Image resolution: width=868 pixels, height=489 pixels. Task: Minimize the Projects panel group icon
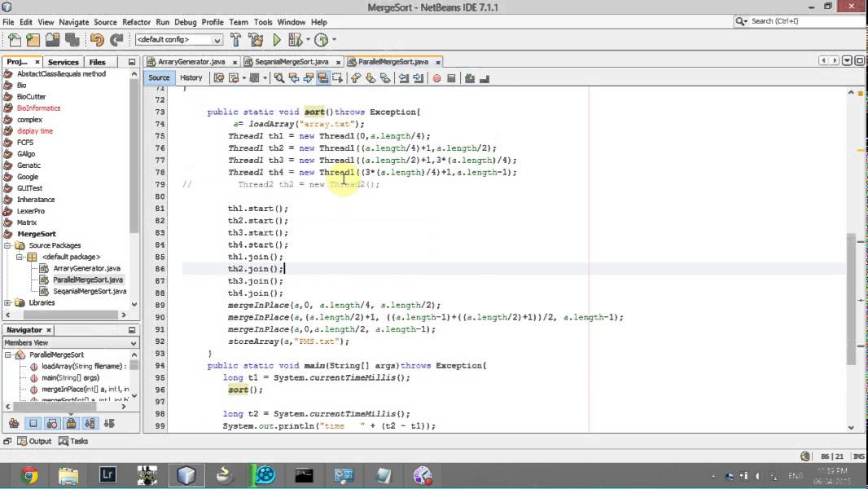[x=132, y=62]
